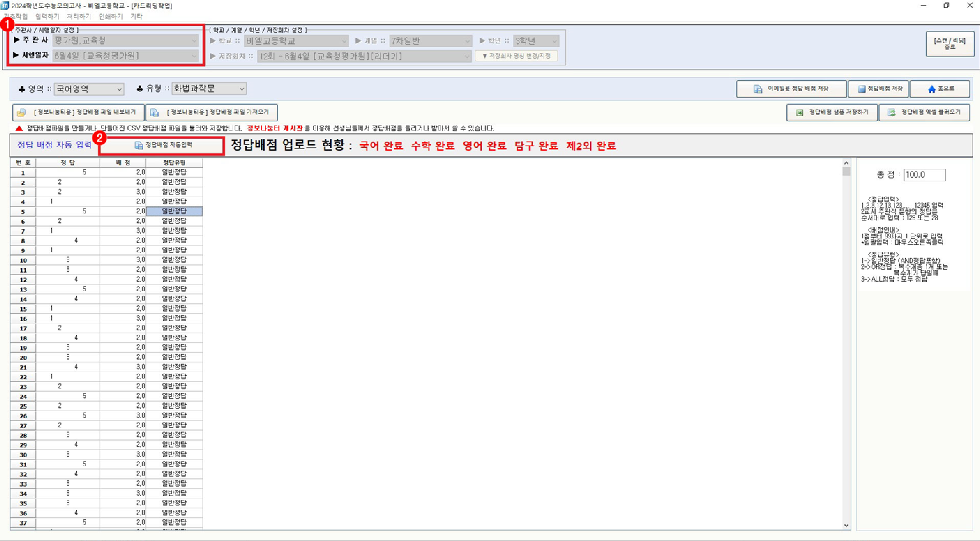Image resolution: width=980 pixels, height=541 pixels.
Task: Click the 총점 field showing 100.0
Action: [x=925, y=175]
